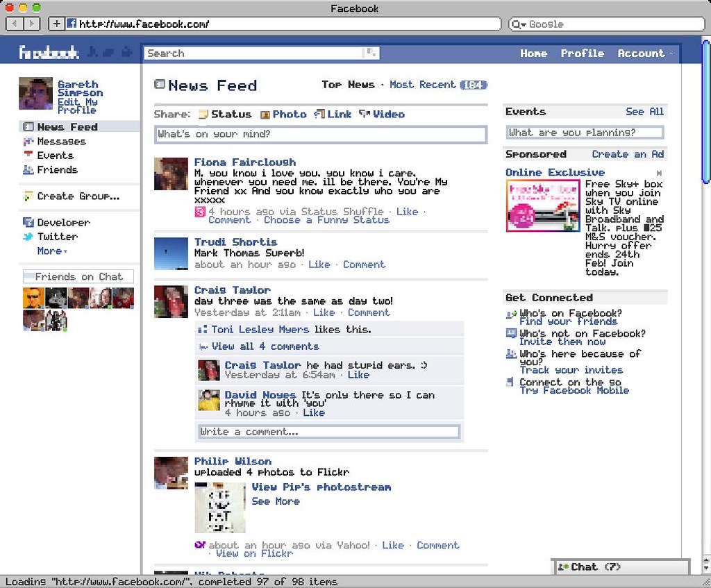
Task: Click the What are you planning? event field
Action: [x=585, y=133]
